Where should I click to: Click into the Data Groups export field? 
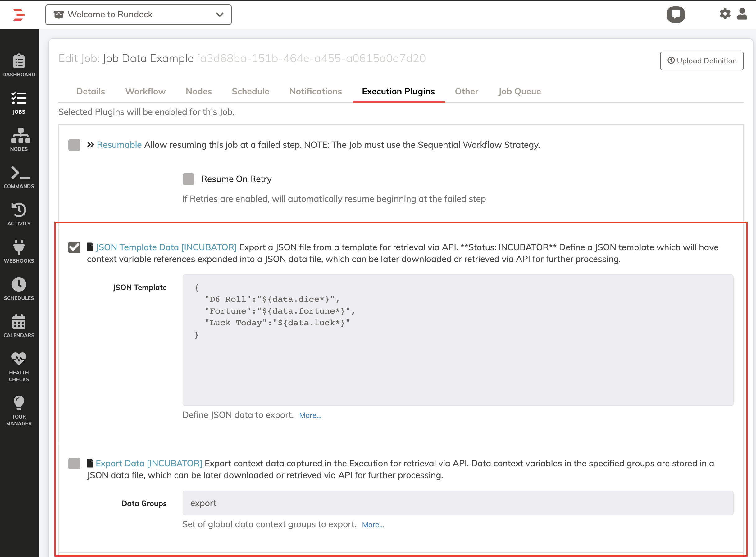coord(458,503)
